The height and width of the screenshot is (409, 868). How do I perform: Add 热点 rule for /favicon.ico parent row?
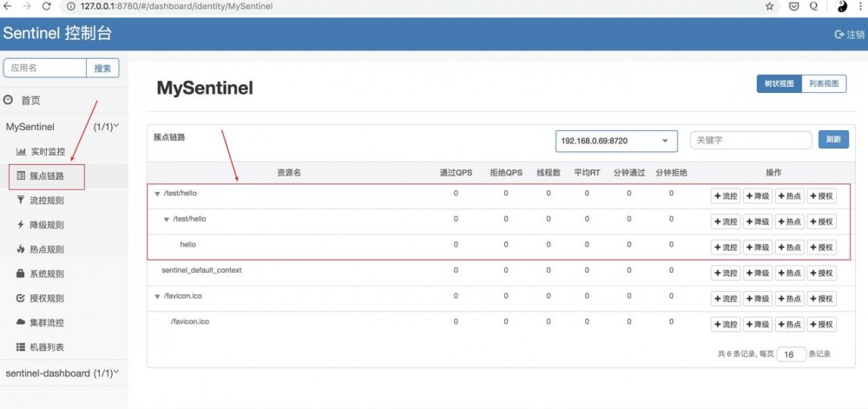[789, 299]
